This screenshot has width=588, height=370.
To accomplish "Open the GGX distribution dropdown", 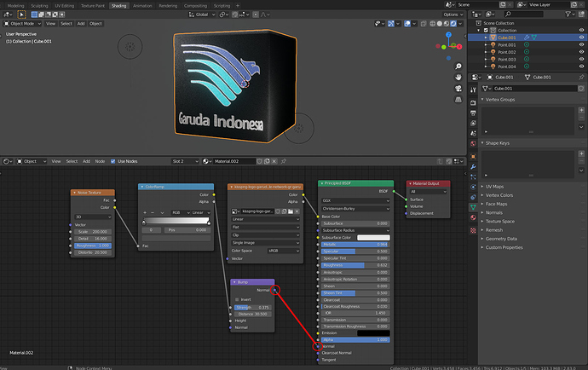I will pos(355,200).
